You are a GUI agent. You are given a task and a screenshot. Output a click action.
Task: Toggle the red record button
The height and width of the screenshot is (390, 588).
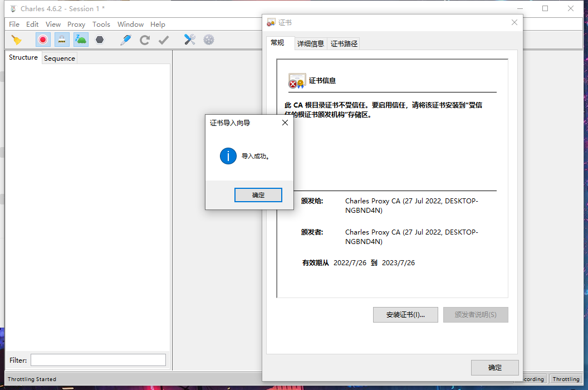(43, 40)
